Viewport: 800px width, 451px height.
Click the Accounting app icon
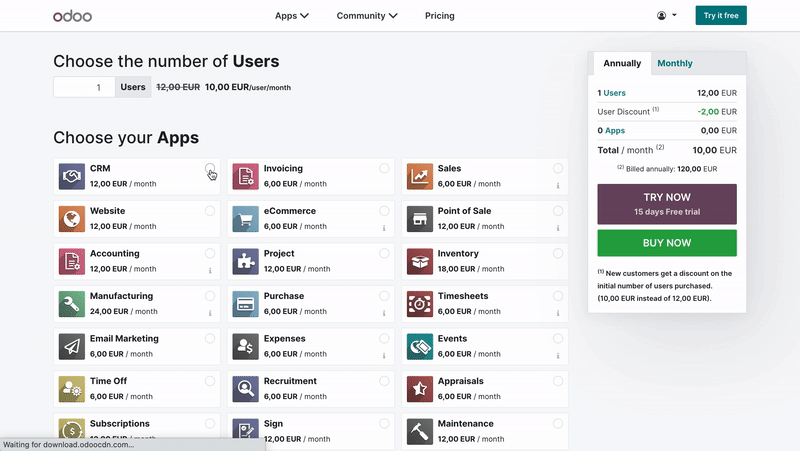pos(71,261)
